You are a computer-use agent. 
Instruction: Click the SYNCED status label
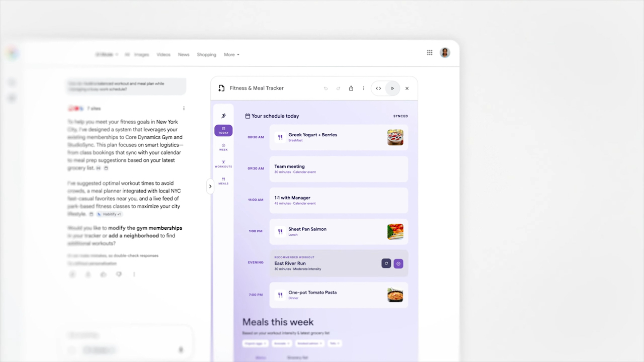tap(400, 116)
